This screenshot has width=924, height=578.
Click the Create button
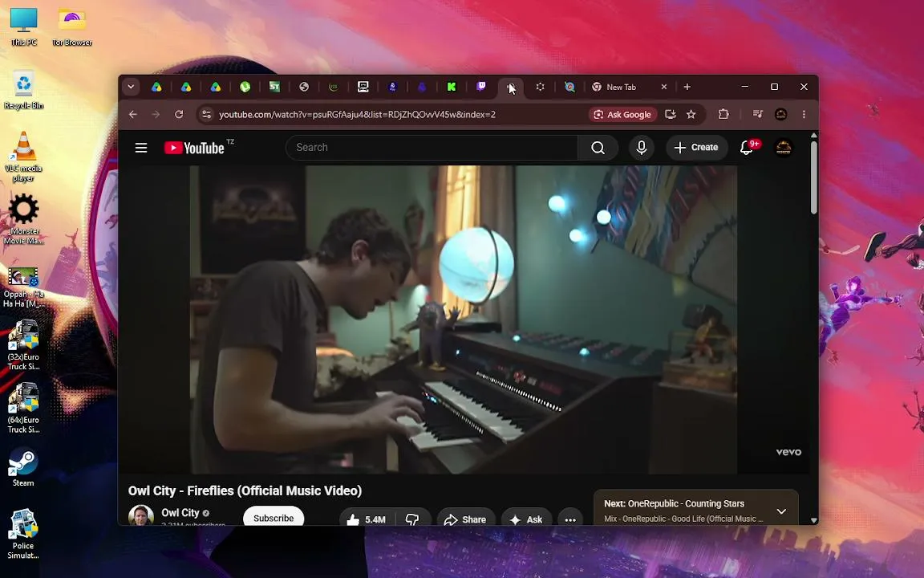[696, 148]
